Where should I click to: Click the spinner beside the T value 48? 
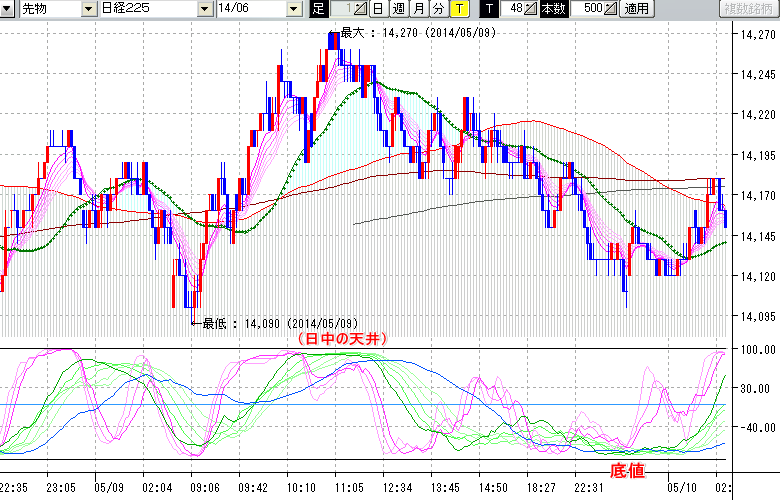(x=531, y=9)
